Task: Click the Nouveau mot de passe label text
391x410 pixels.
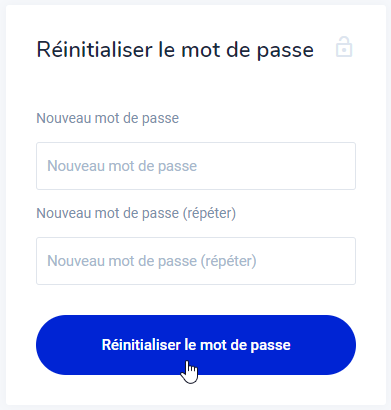Action: pos(107,118)
